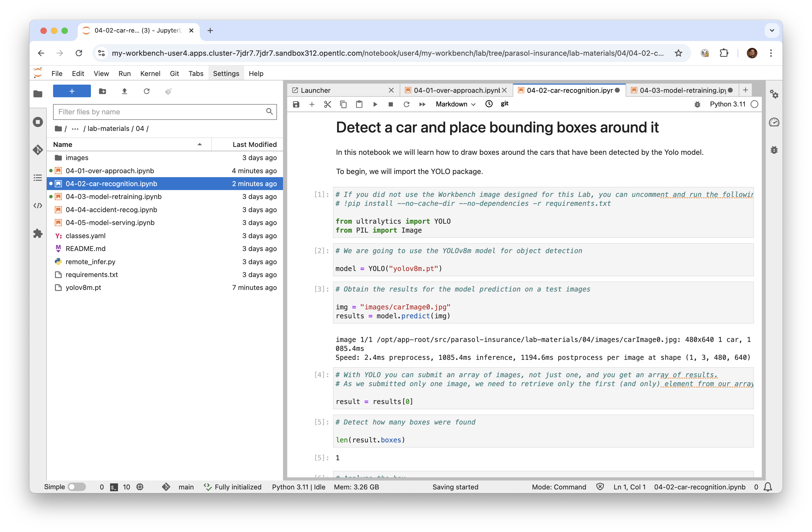Screen dimensions: 812x532
Task: Expand the collapsed breadcrumb ellipsis path
Action: (75, 129)
